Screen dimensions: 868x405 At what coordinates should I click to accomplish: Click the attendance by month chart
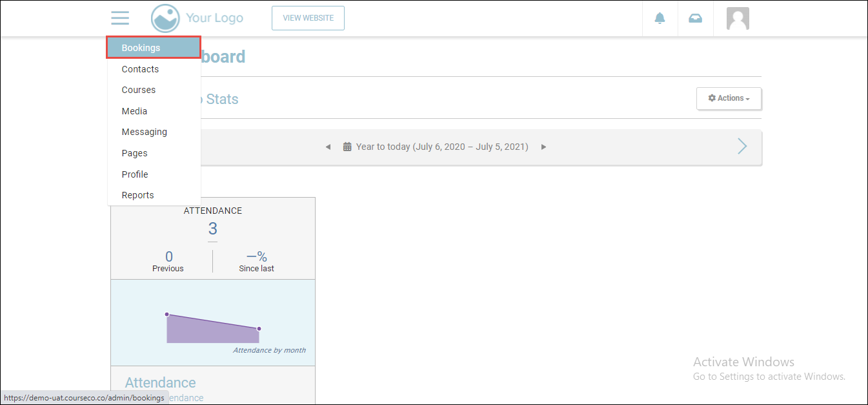213,326
